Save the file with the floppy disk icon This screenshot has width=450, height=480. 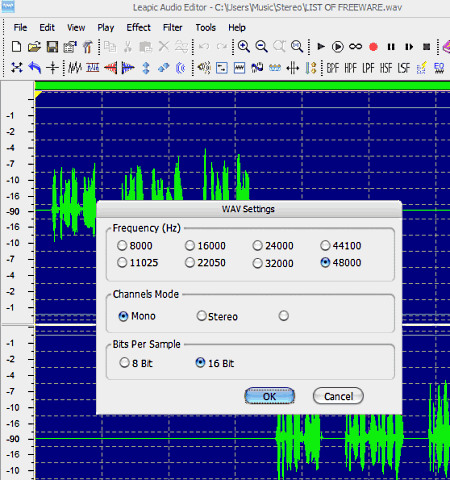coord(52,47)
